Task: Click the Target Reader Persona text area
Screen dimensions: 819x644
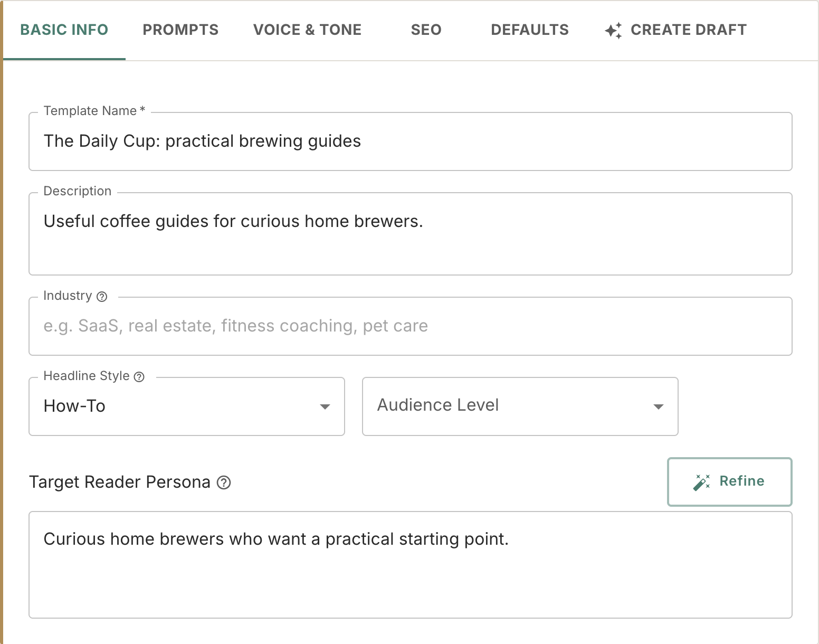Action: click(x=411, y=565)
